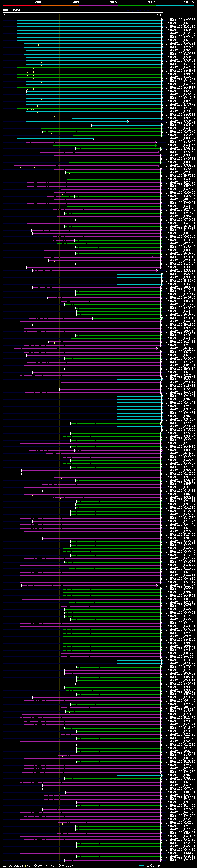Select hit label UniRef100_B4FL55

(180, 84)
